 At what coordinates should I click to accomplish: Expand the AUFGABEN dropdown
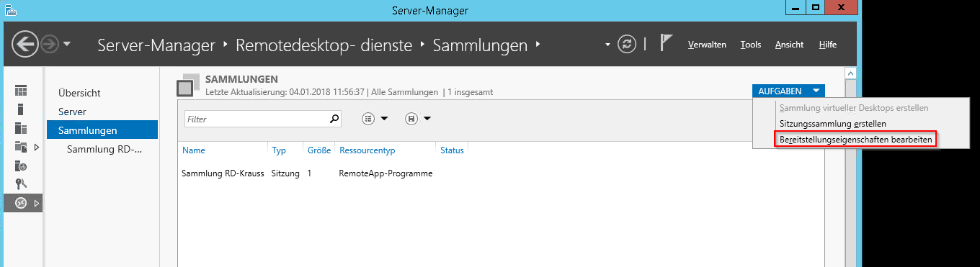[788, 91]
